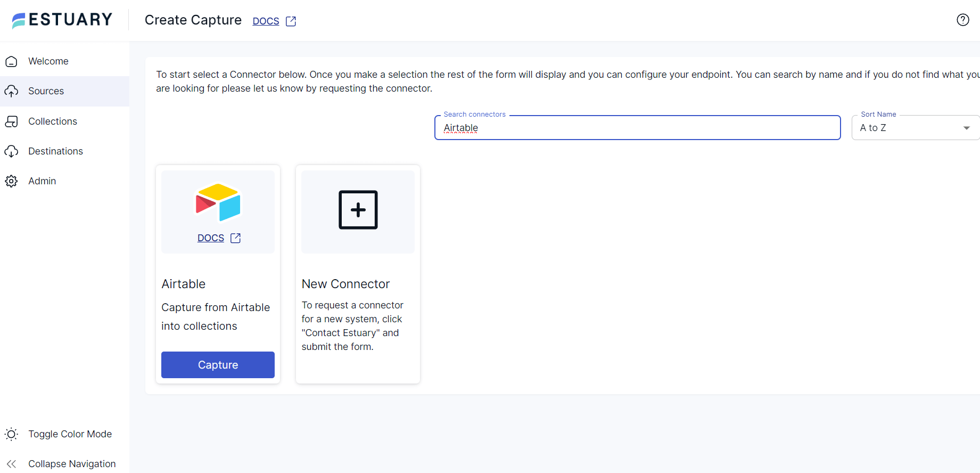Click the Create Capture page heading
Viewport: 980px width, 473px height.
pos(193,20)
